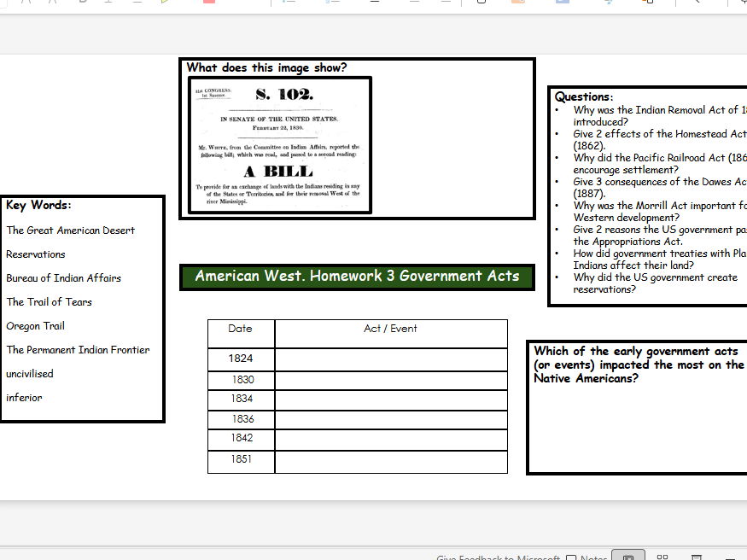Click the green Present slideshow icon
This screenshot has height=560, width=747.
164,3
